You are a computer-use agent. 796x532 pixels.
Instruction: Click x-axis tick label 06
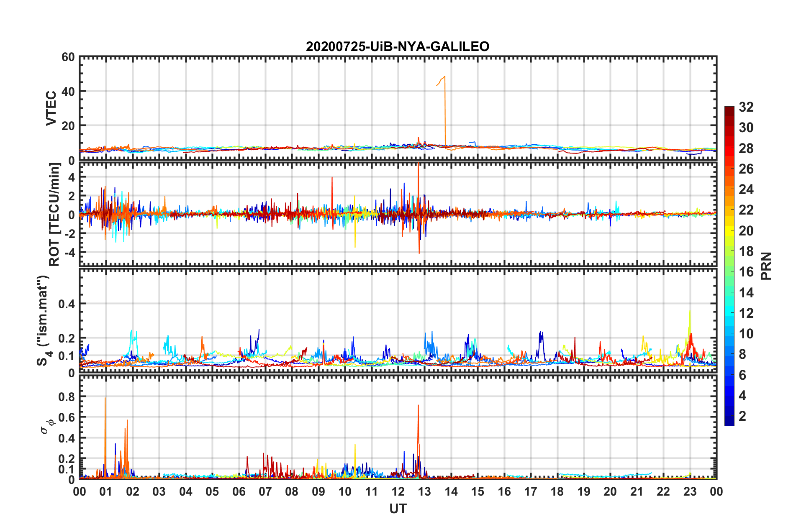tap(239, 491)
